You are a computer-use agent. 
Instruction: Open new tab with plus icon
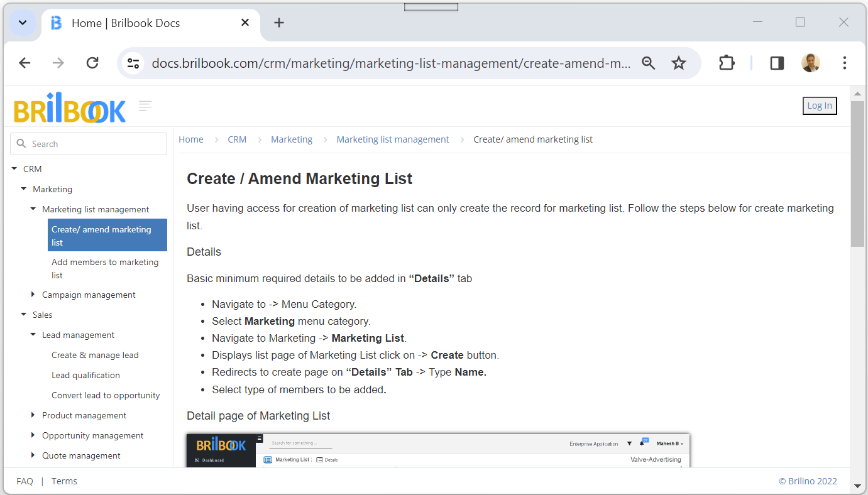[x=279, y=23]
